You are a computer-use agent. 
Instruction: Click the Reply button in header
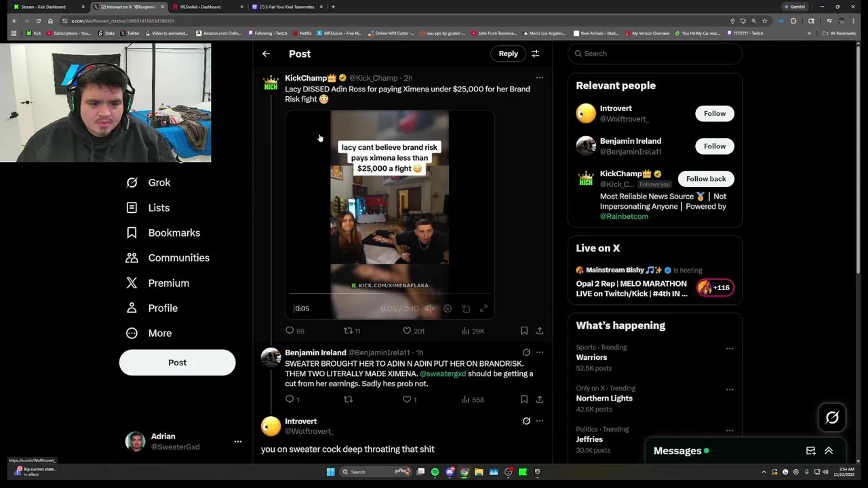[508, 54]
